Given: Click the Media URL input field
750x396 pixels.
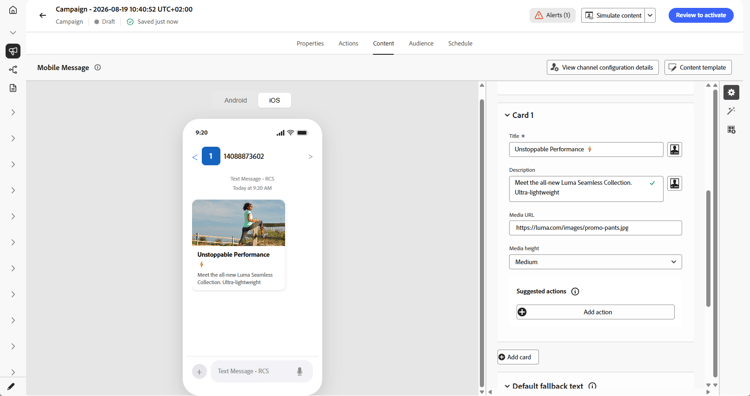Looking at the screenshot, I should point(595,228).
